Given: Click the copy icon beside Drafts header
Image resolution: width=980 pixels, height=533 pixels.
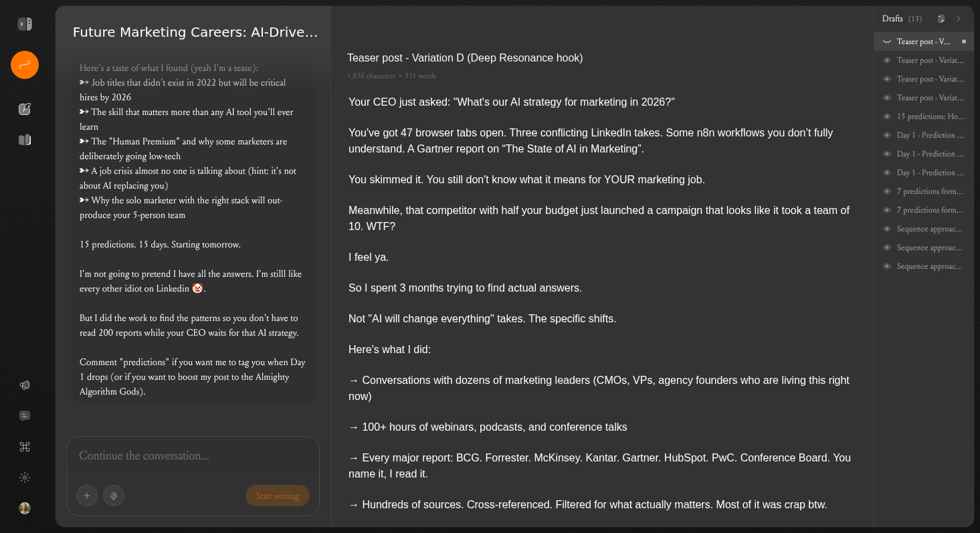Looking at the screenshot, I should pyautogui.click(x=941, y=19).
